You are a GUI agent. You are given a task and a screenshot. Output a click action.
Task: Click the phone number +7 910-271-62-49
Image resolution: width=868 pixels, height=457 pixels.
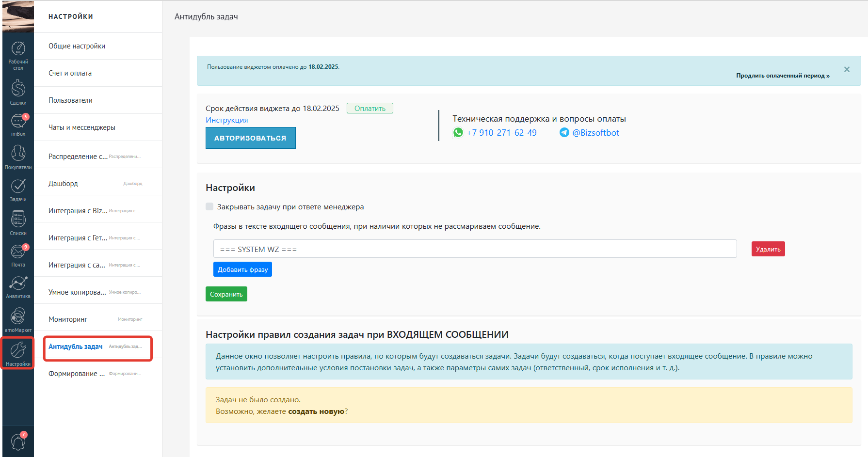coord(501,133)
